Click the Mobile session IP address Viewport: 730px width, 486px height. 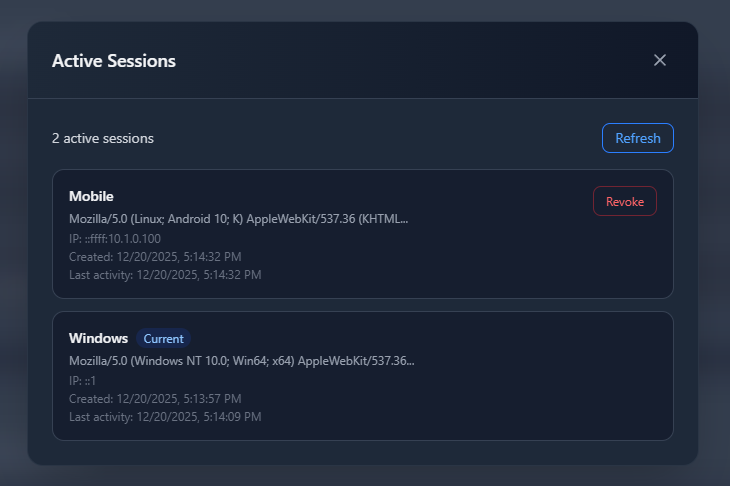(x=115, y=238)
